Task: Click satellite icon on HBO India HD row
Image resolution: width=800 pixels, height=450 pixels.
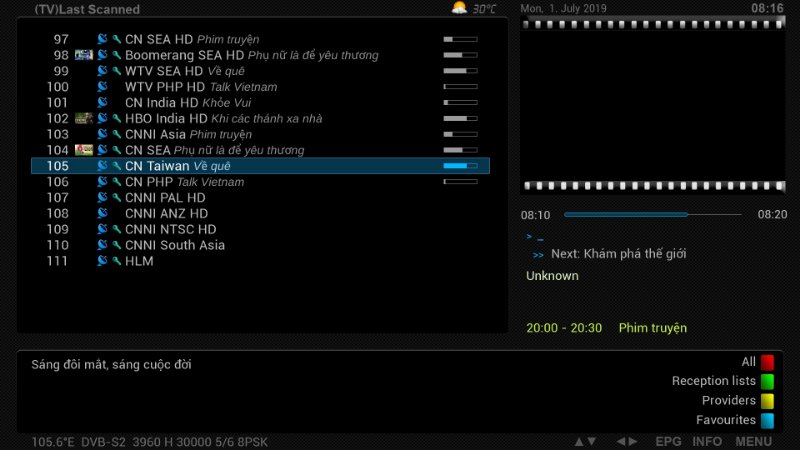Action: [x=103, y=118]
